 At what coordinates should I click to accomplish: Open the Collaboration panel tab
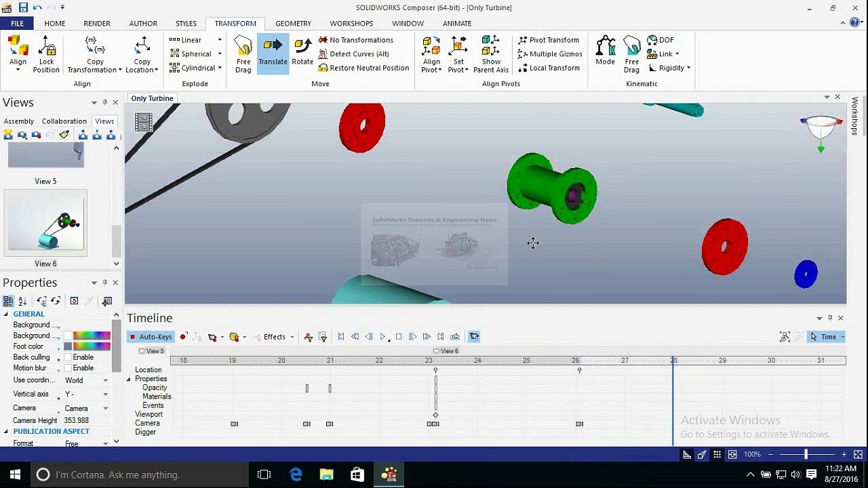pyautogui.click(x=64, y=121)
